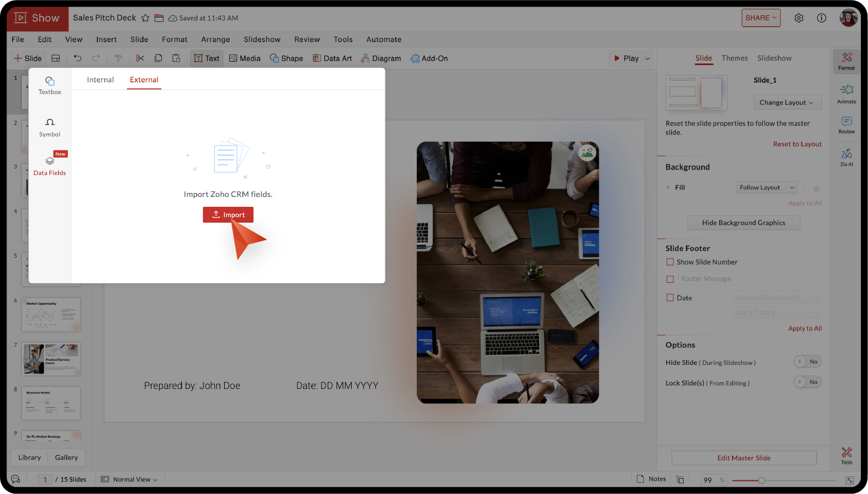The width and height of the screenshot is (868, 494).
Task: Click the Reset to Layout link
Action: click(x=797, y=144)
